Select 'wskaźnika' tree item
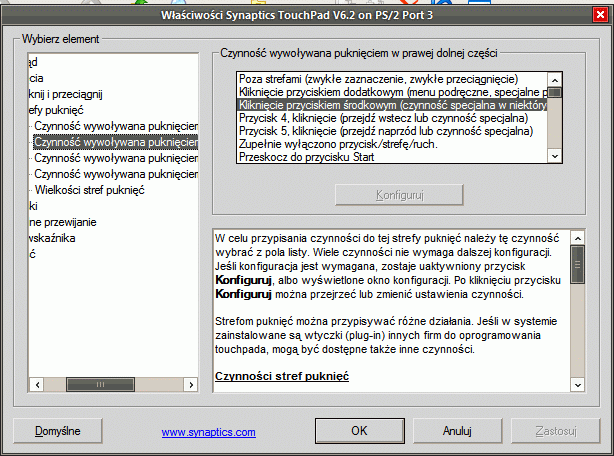 [52, 238]
